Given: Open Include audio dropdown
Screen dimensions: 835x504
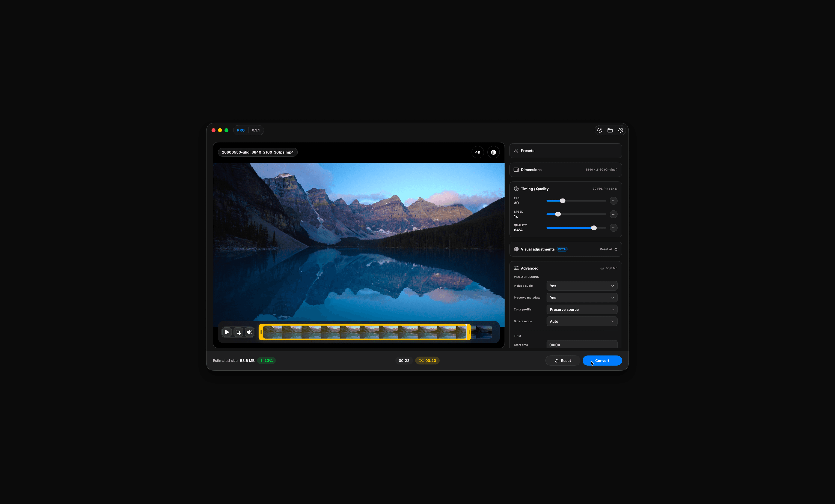Looking at the screenshot, I should click(x=582, y=286).
